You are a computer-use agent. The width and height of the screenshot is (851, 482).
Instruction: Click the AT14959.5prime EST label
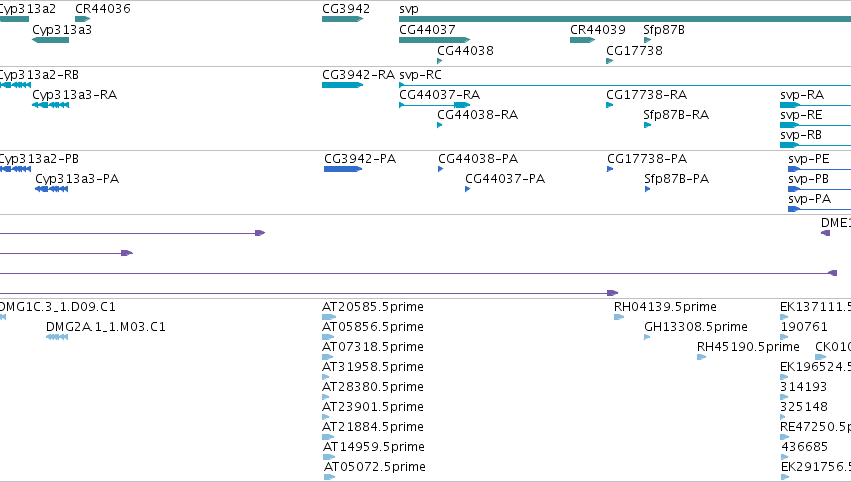click(x=374, y=448)
